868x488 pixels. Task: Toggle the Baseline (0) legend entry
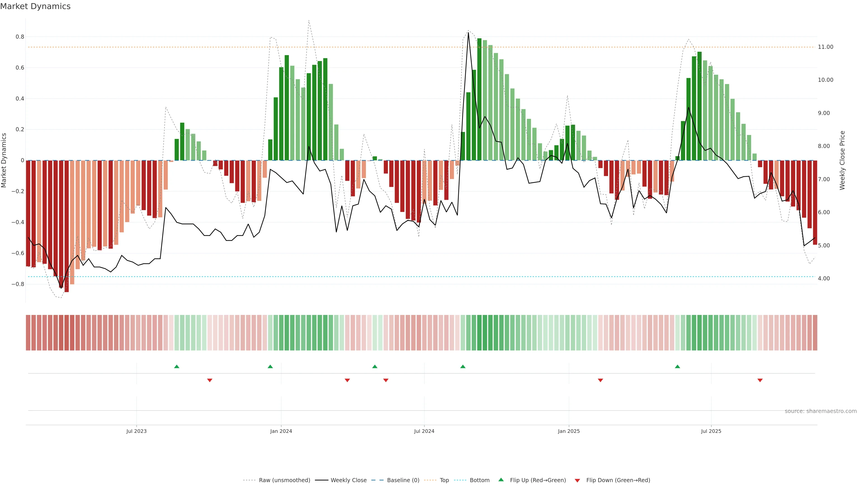coord(403,480)
